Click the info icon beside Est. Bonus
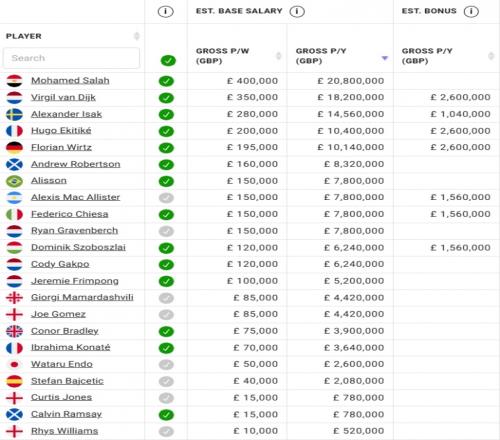Screen dimensions: 500x440 (471, 11)
